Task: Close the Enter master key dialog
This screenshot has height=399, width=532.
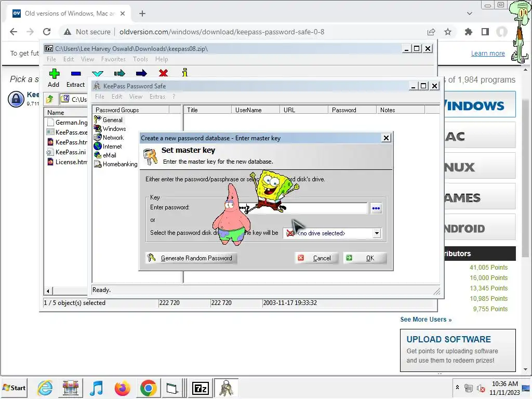Action: coord(386,138)
